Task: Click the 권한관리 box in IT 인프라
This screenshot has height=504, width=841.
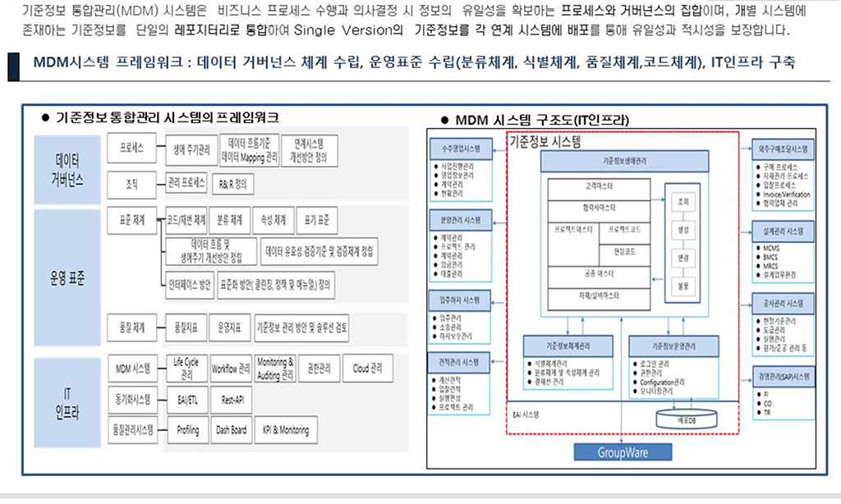Action: (319, 369)
